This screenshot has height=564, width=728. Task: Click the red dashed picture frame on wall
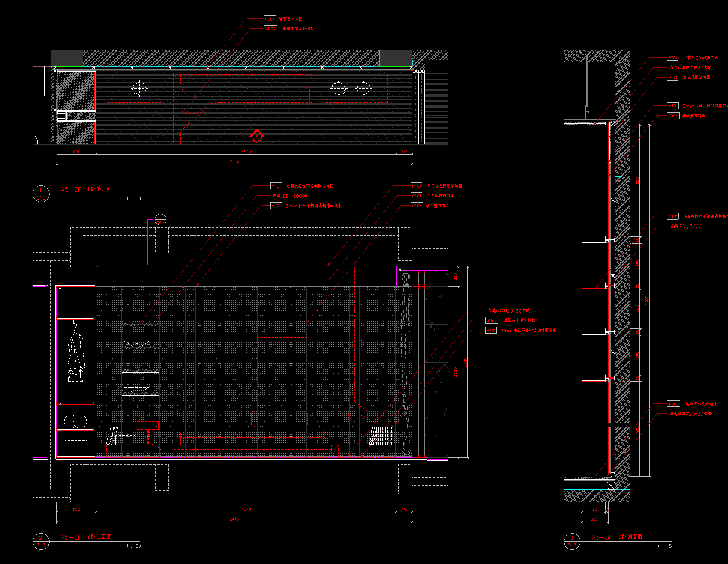point(282,365)
